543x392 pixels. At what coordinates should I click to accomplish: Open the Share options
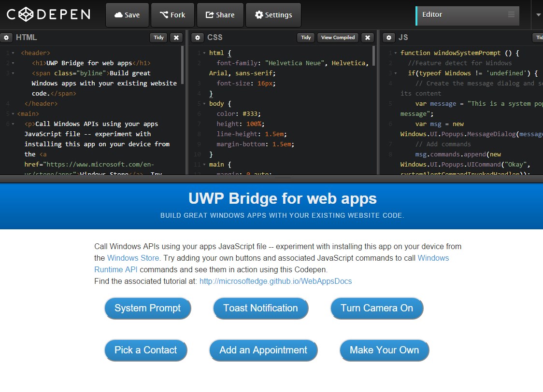coord(220,14)
